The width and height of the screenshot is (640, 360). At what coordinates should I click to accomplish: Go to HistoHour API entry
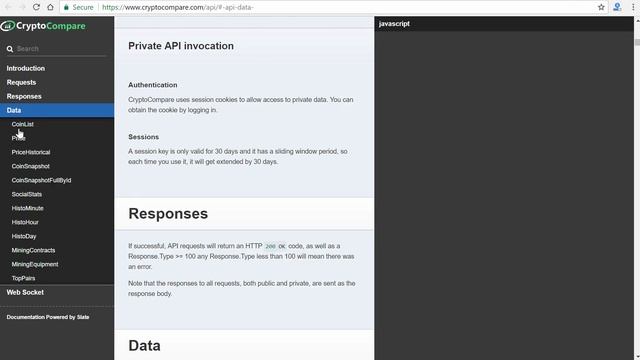click(25, 222)
